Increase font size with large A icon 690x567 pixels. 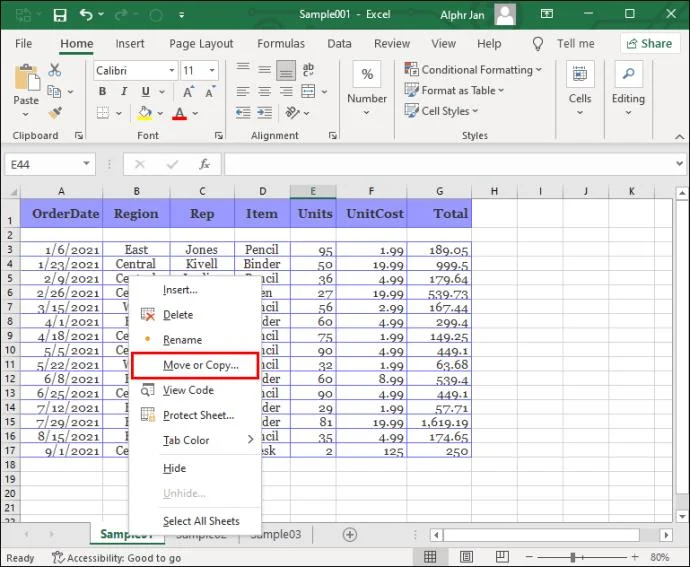188,92
